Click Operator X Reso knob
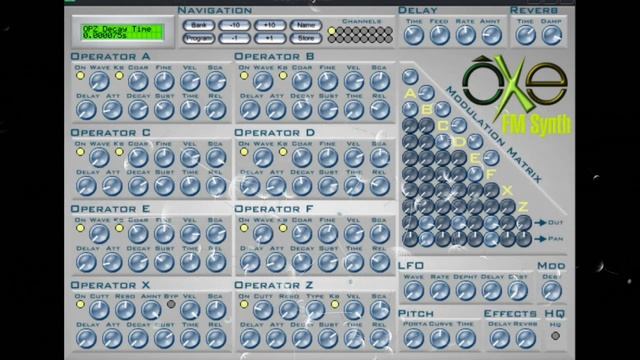 coord(125,310)
